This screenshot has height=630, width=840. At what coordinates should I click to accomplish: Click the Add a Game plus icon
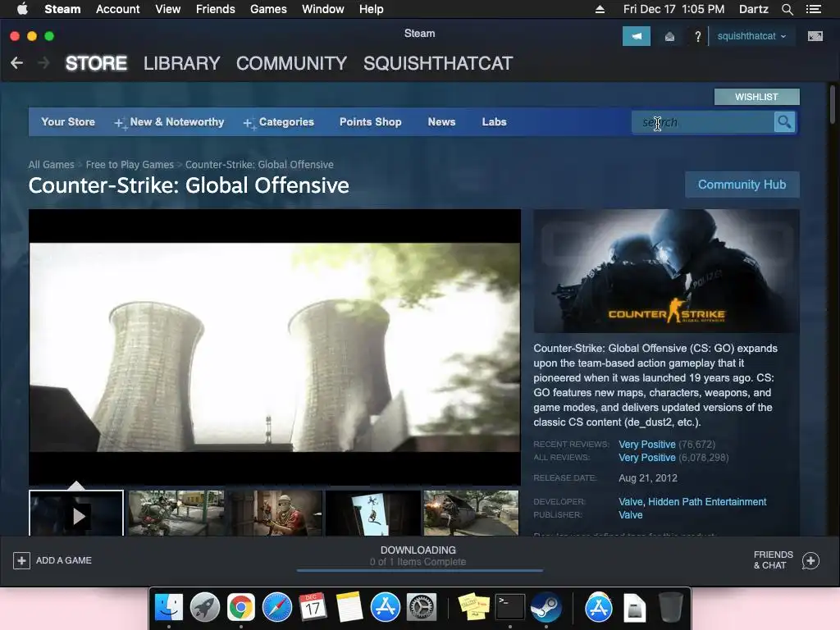point(21,560)
